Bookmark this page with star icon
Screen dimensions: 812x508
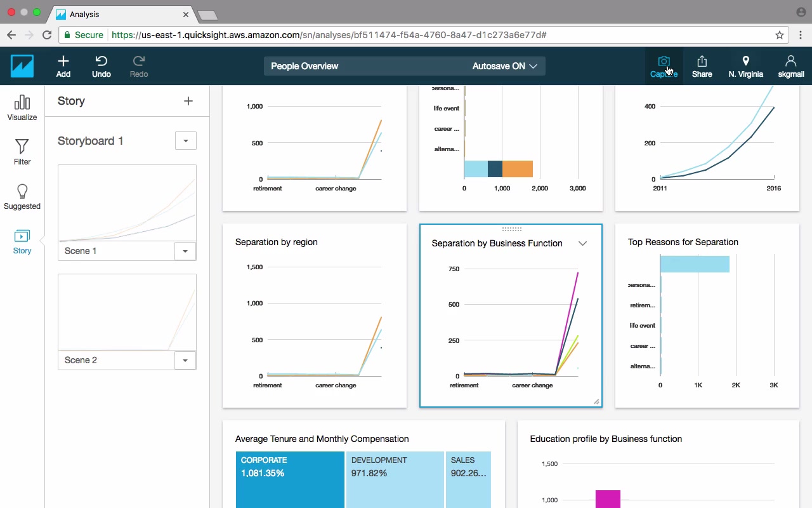(780, 35)
